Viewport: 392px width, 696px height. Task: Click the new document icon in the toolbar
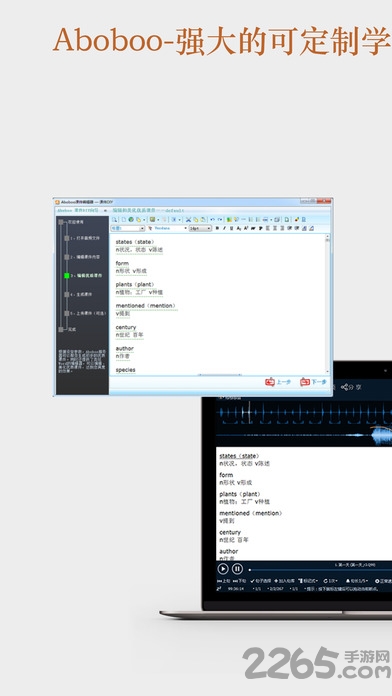pos(124,219)
